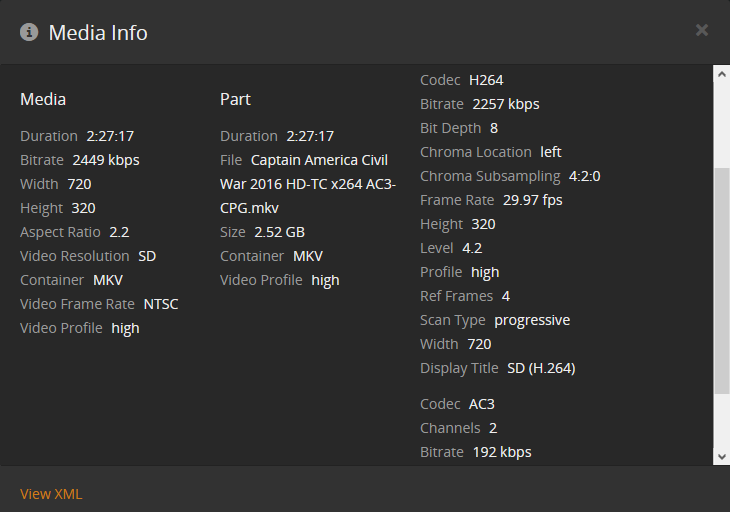The height and width of the screenshot is (512, 730).
Task: Click the progressive scan type value
Action: 532,320
